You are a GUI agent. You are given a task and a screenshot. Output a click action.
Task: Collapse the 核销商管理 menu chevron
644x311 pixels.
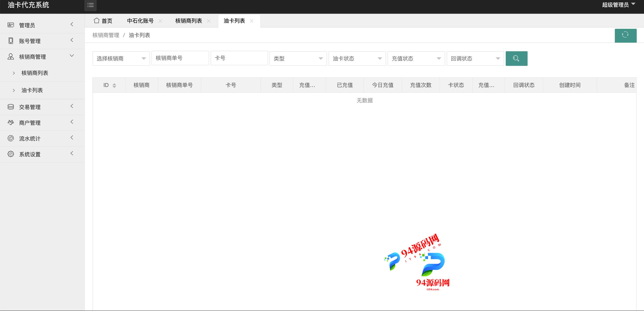(x=72, y=55)
